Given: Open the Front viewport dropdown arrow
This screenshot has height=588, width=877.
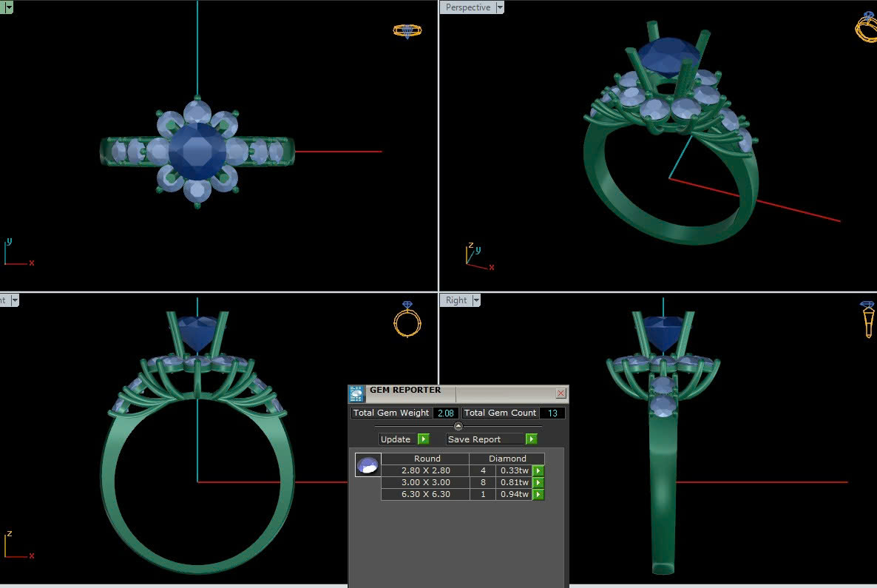Looking at the screenshot, I should tap(14, 300).
